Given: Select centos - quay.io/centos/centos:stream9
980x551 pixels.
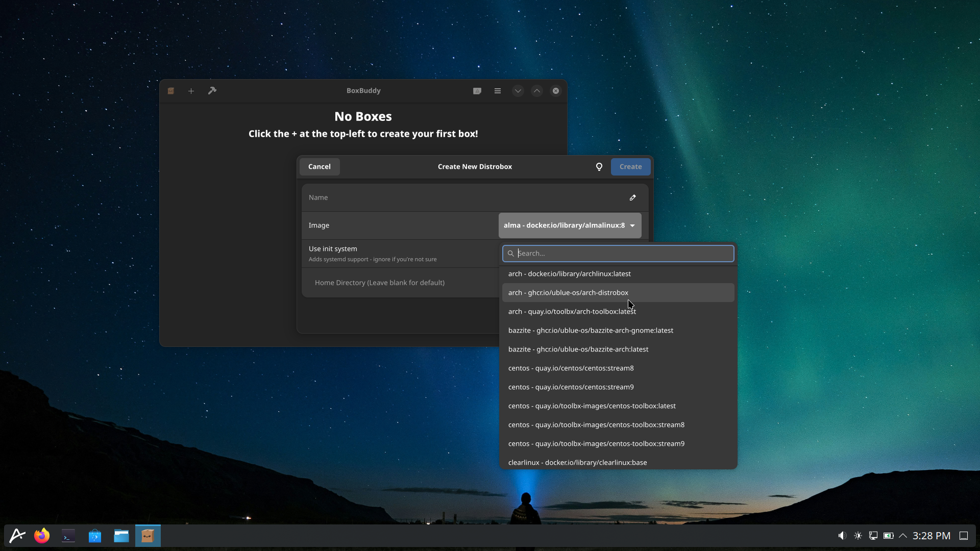Looking at the screenshot, I should pyautogui.click(x=618, y=387).
